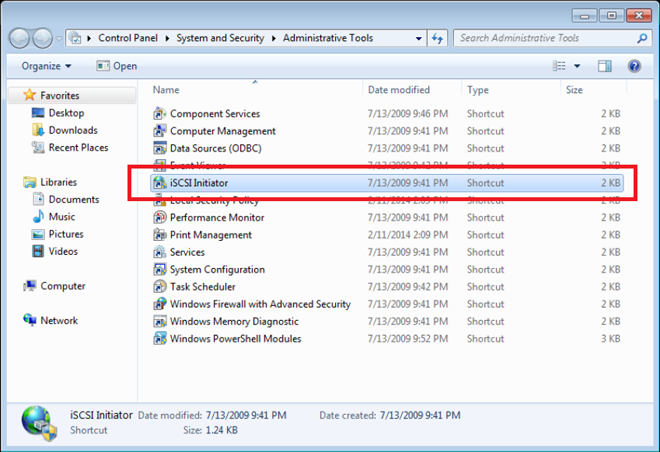Click the Change your view icon
Viewport: 660px width, 452px height.
coord(559,66)
